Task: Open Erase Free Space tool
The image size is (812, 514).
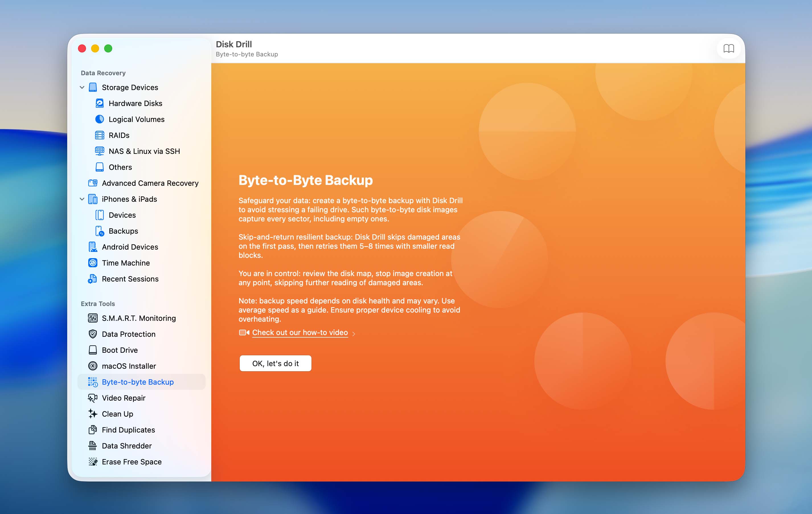Action: pyautogui.click(x=142, y=462)
